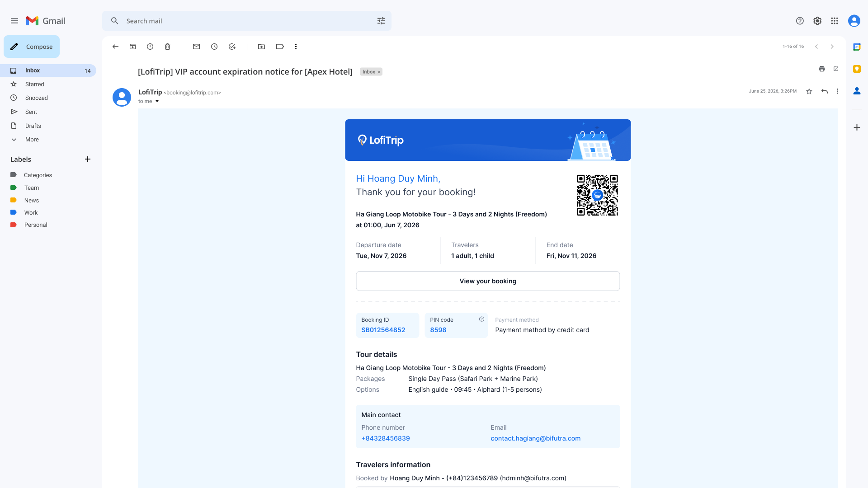Click View your booking button
This screenshot has height=488, width=868.
488,281
